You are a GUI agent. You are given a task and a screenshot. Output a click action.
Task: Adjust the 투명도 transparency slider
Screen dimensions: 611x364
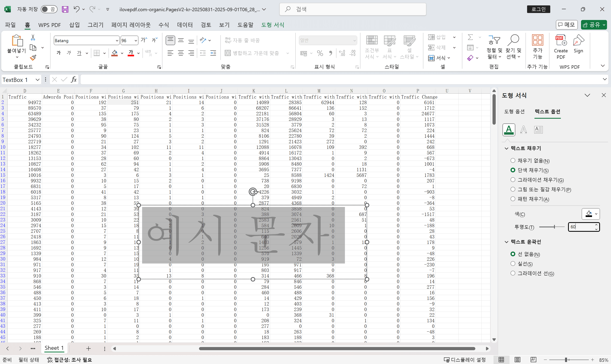point(554,227)
